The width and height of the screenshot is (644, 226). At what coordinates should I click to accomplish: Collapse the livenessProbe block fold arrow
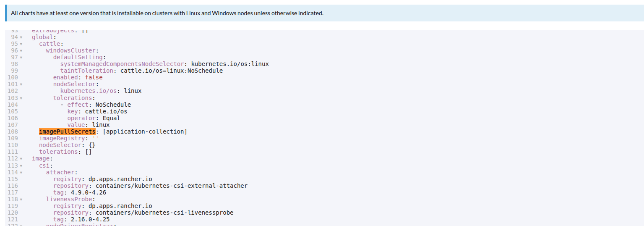[x=21, y=199]
